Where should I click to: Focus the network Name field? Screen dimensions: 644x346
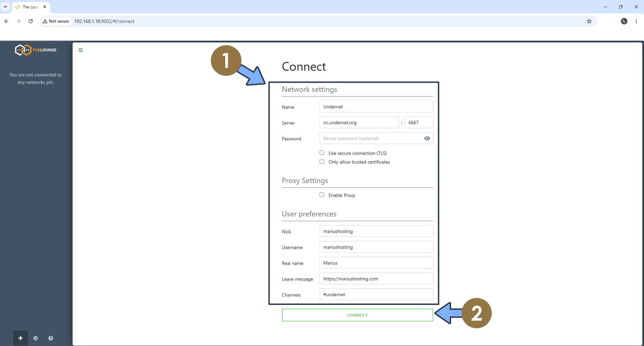(376, 107)
